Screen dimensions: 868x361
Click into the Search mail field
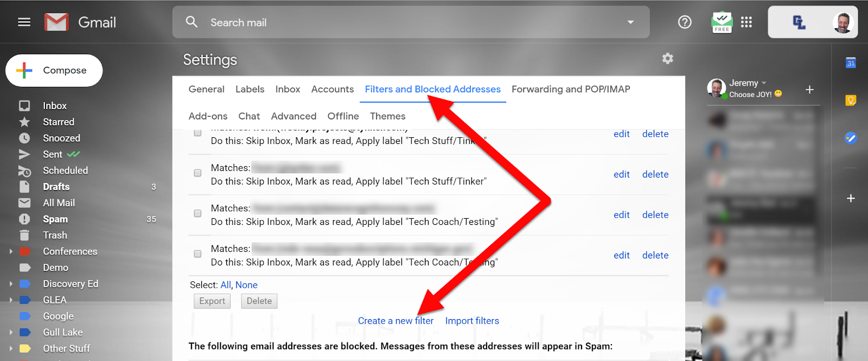click(412, 22)
